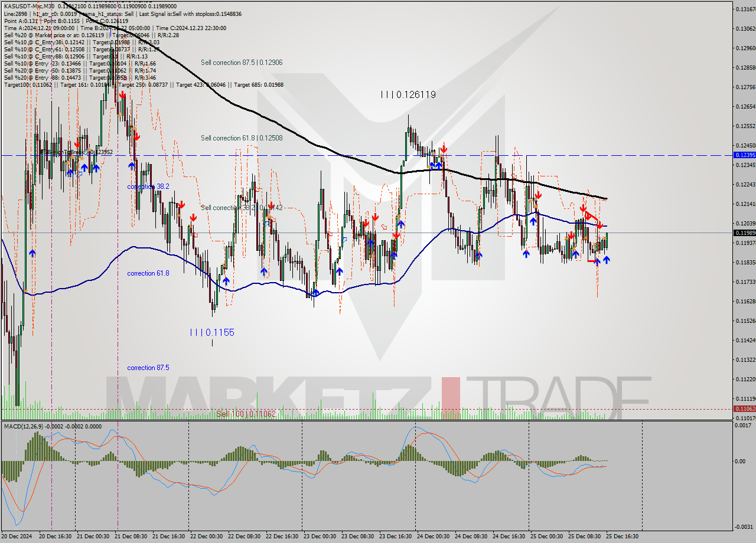Click the red 'Sell 100 | 0.11062' label
The image size is (756, 543).
[x=246, y=414]
